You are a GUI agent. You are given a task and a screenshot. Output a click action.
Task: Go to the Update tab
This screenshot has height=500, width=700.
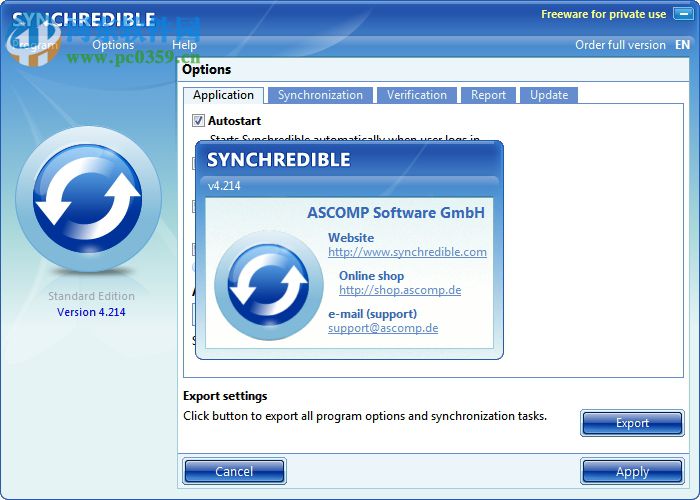(x=549, y=95)
